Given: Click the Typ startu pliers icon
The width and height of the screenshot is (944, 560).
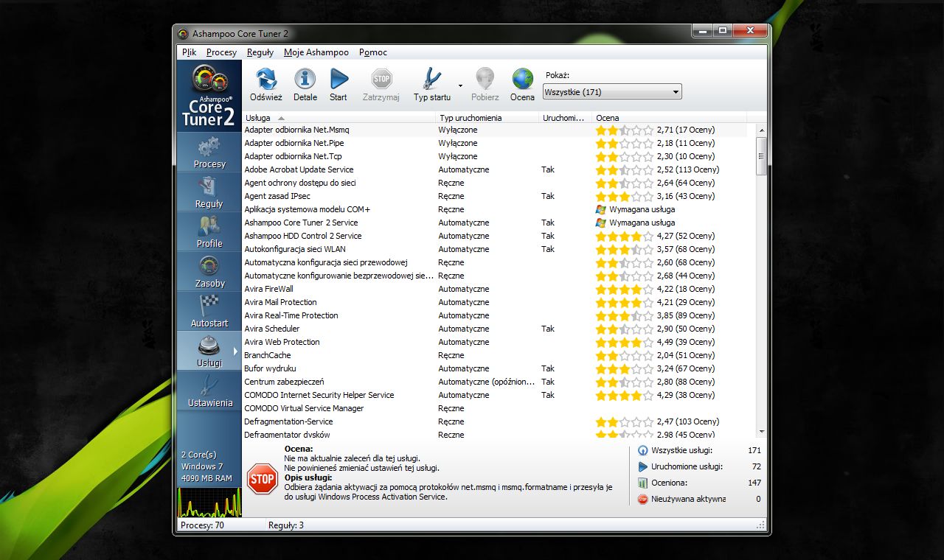Looking at the screenshot, I should (x=431, y=79).
